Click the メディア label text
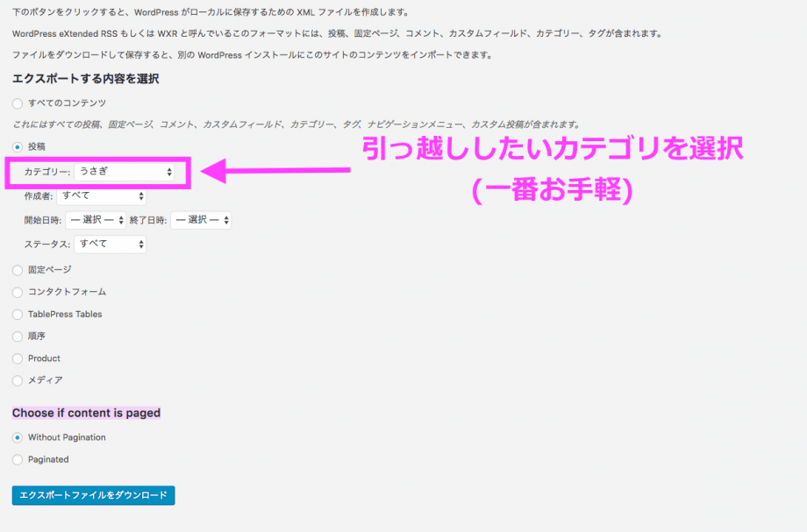 tap(45, 381)
